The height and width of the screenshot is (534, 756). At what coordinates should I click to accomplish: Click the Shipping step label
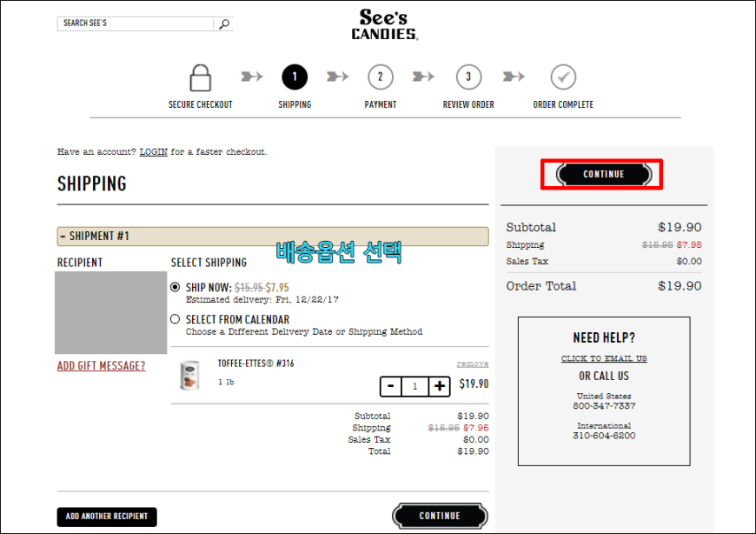pyautogui.click(x=295, y=104)
